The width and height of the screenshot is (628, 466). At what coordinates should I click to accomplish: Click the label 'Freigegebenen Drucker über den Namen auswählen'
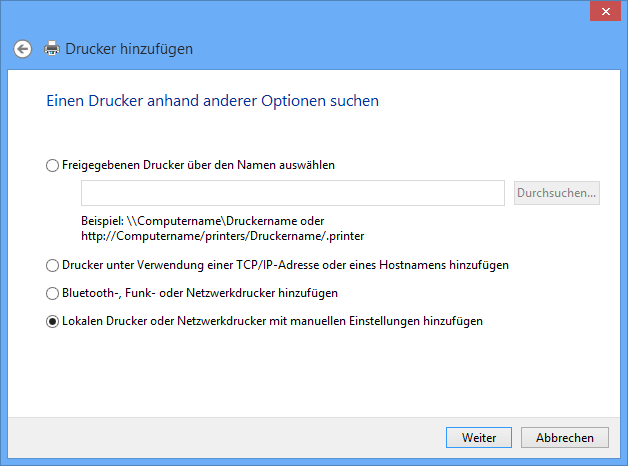coord(198,165)
